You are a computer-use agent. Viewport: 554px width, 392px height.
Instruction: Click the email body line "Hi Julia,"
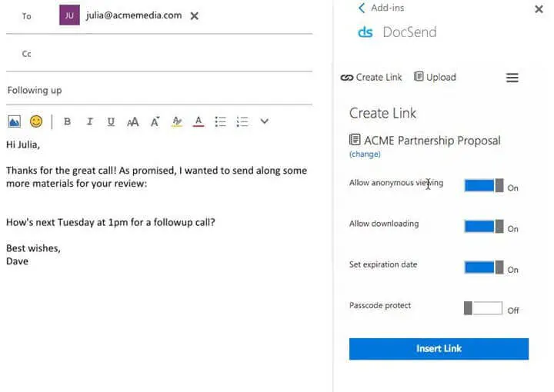(23, 145)
